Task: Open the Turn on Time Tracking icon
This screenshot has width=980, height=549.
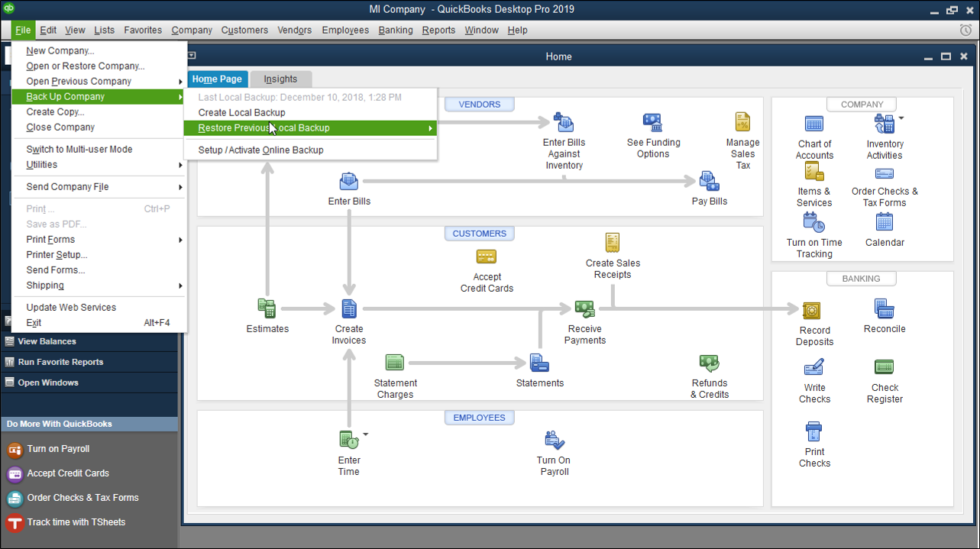Action: click(x=814, y=222)
